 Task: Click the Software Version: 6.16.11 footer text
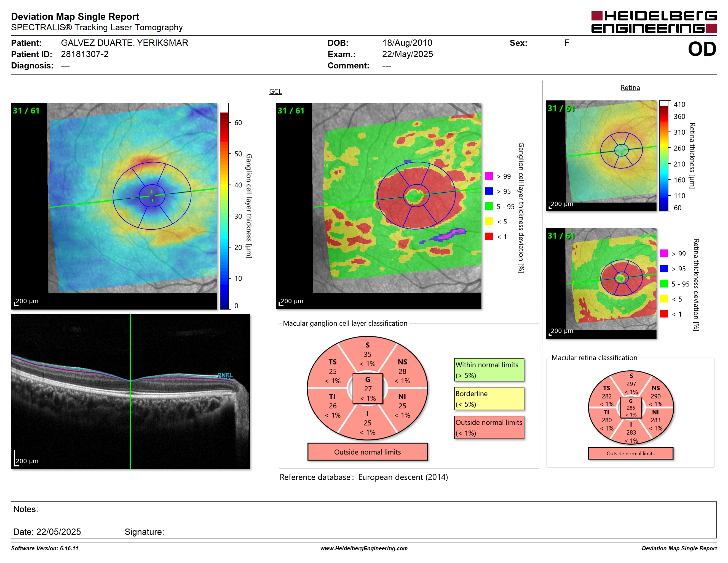coord(45,548)
